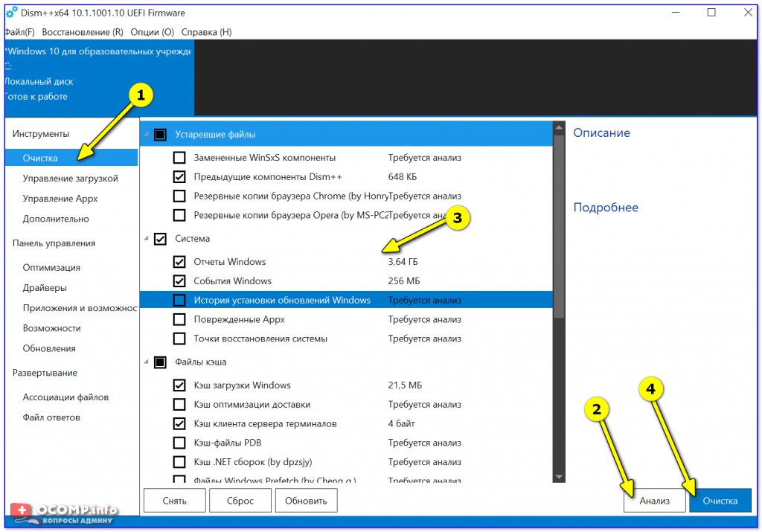Uncheck Отчеты Windows checkbox
Screen dimensions: 762x532
179,262
